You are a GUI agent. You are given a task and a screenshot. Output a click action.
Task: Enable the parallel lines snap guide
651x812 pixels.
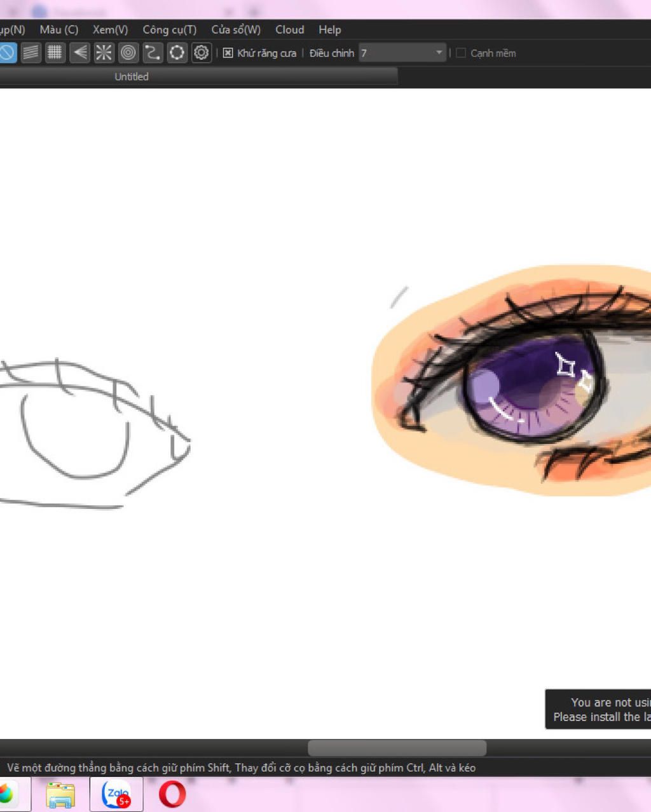coord(31,53)
